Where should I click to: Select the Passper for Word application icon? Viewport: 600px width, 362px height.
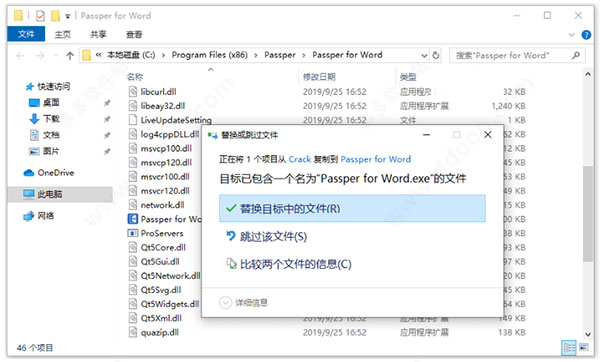(132, 219)
